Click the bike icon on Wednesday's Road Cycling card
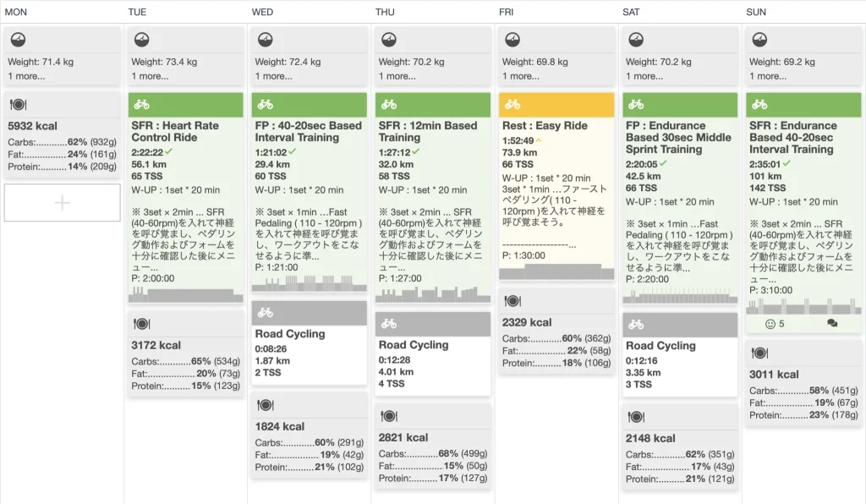This screenshot has width=866, height=504. [266, 313]
